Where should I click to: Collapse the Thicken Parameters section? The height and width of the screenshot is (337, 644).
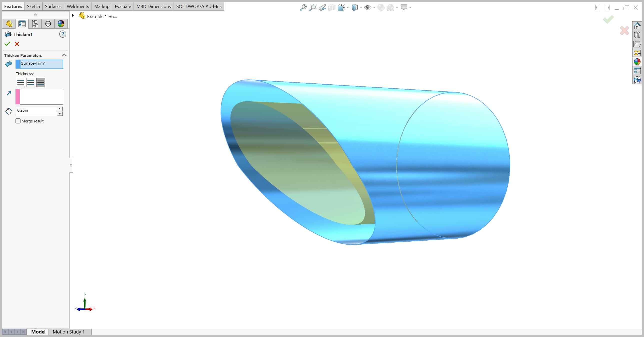[64, 55]
